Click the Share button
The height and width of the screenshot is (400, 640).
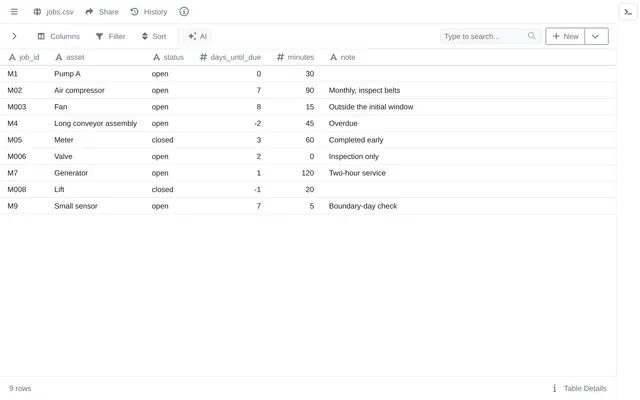(x=102, y=12)
